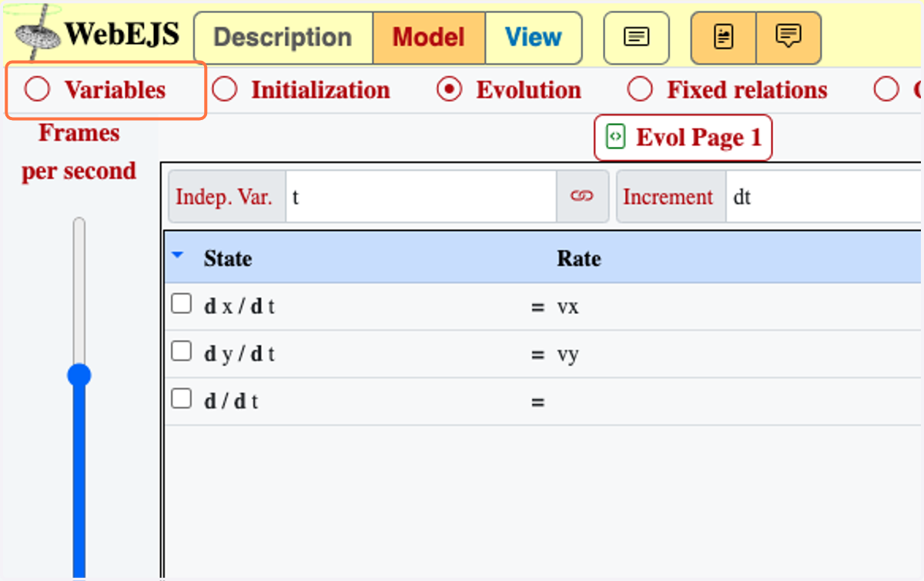Select the Fixed relations radio button
Image resolution: width=924 pixels, height=581 pixels.
coord(640,90)
